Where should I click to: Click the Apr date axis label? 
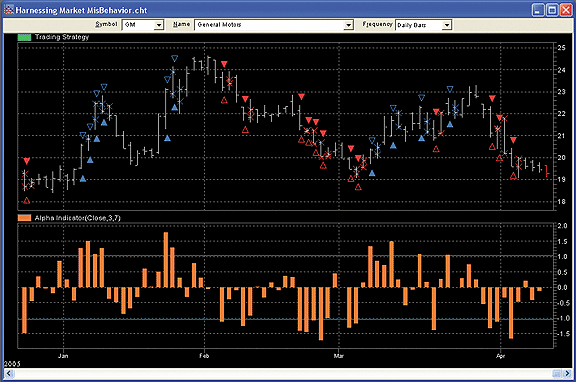coord(500,356)
